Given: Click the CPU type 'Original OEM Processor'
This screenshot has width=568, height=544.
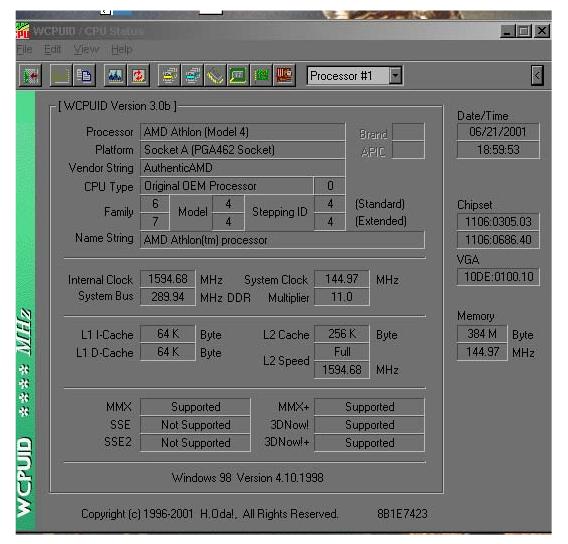Looking at the screenshot, I should pos(226,186).
